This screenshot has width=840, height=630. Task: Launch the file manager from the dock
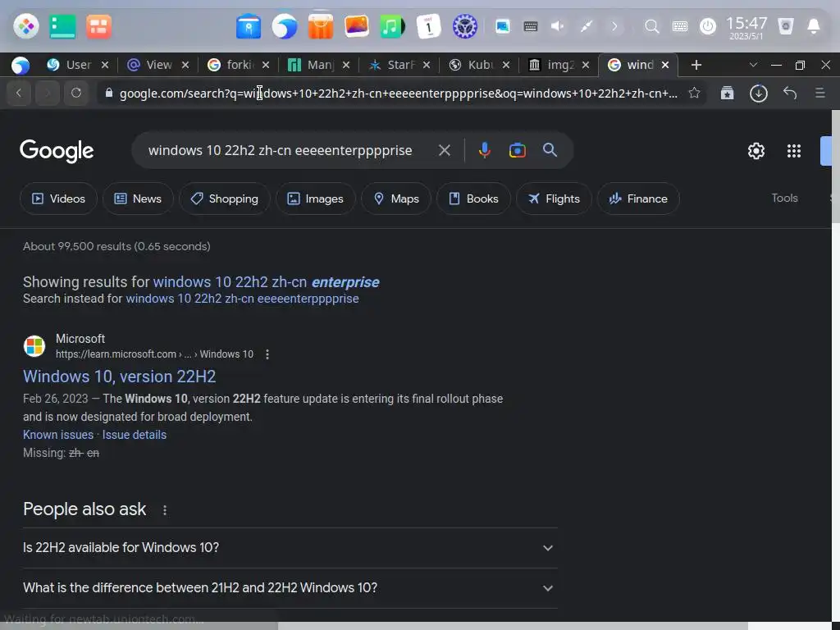[x=249, y=26]
